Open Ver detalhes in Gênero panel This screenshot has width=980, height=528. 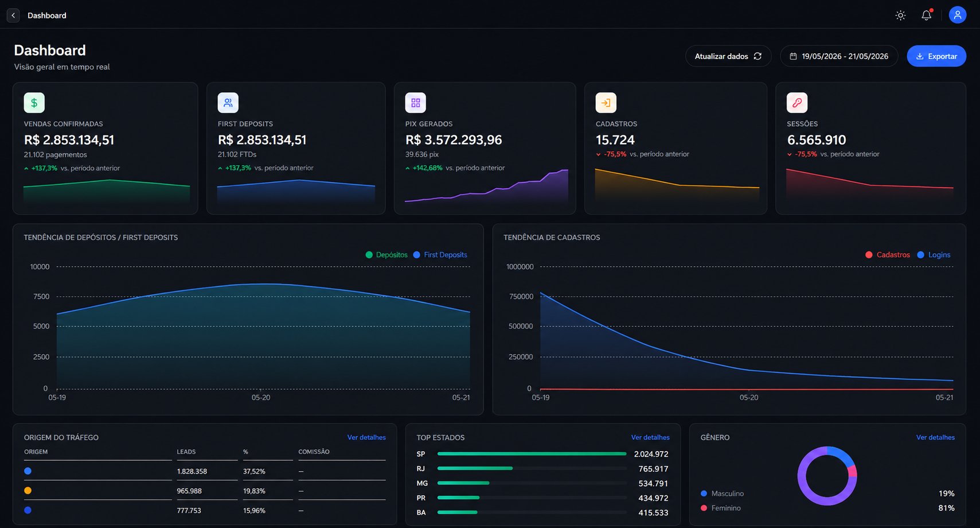click(935, 437)
